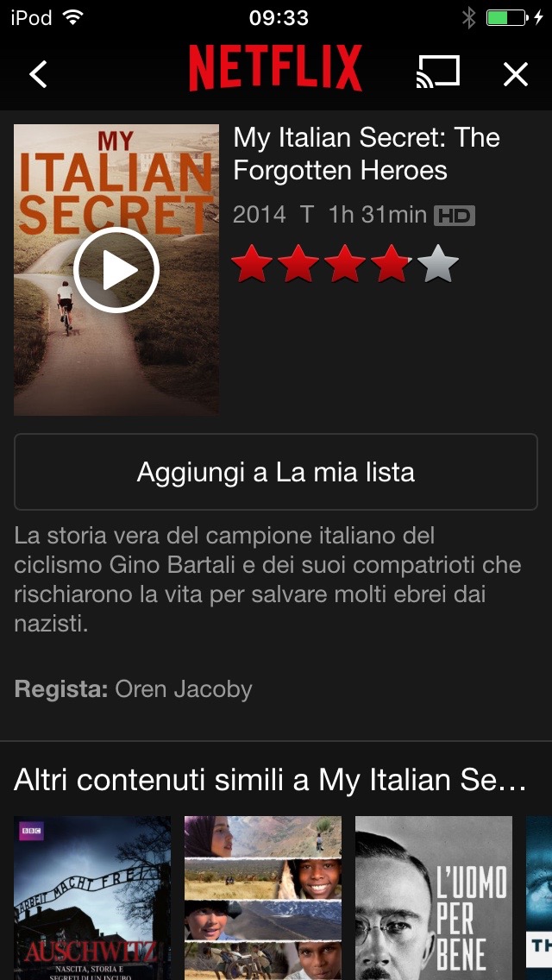Open the Cast to TV icon

point(438,72)
